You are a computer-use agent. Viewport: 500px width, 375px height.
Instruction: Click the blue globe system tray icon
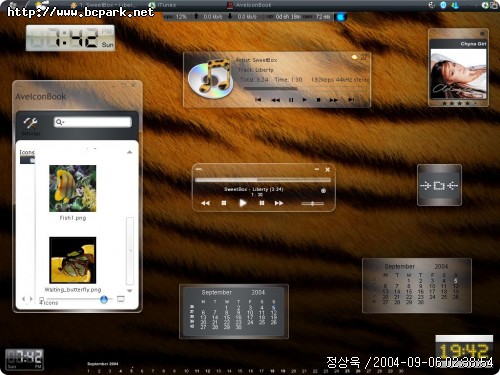pos(443,5)
